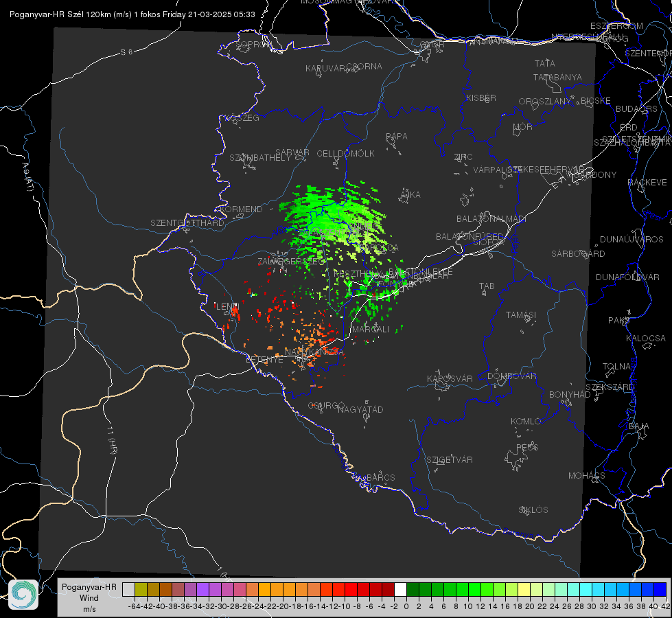Click the white swatch between -2 and 0
The width and height of the screenshot is (672, 618).
pos(400,589)
